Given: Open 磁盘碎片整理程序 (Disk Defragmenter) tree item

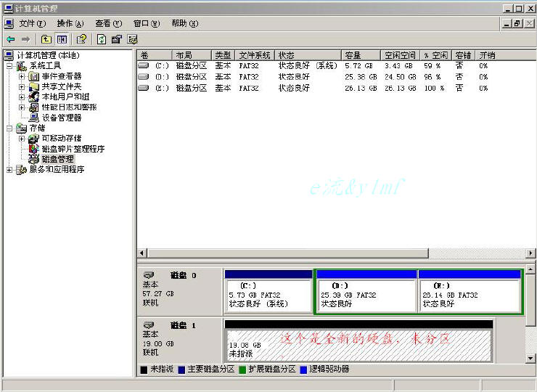Looking at the screenshot, I should pos(73,149).
